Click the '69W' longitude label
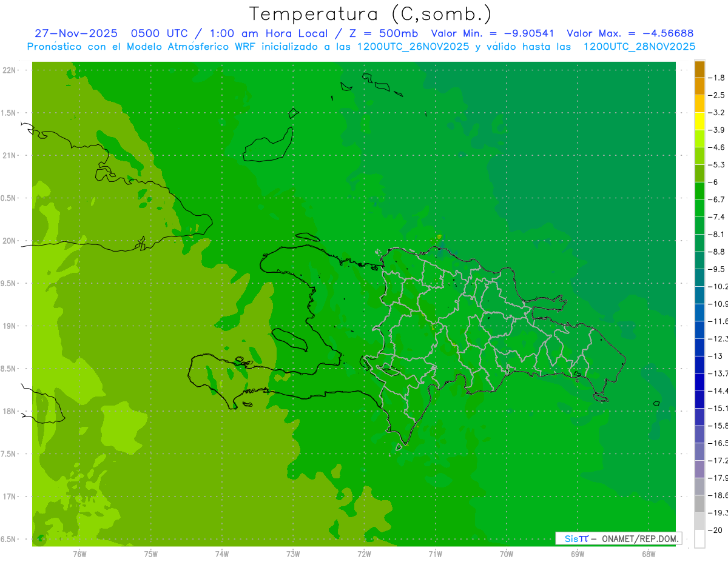The height and width of the screenshot is (562, 728). [x=577, y=554]
